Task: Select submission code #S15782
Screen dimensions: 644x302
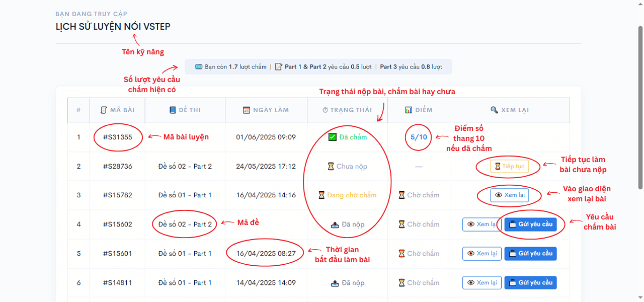Action: pyautogui.click(x=118, y=195)
